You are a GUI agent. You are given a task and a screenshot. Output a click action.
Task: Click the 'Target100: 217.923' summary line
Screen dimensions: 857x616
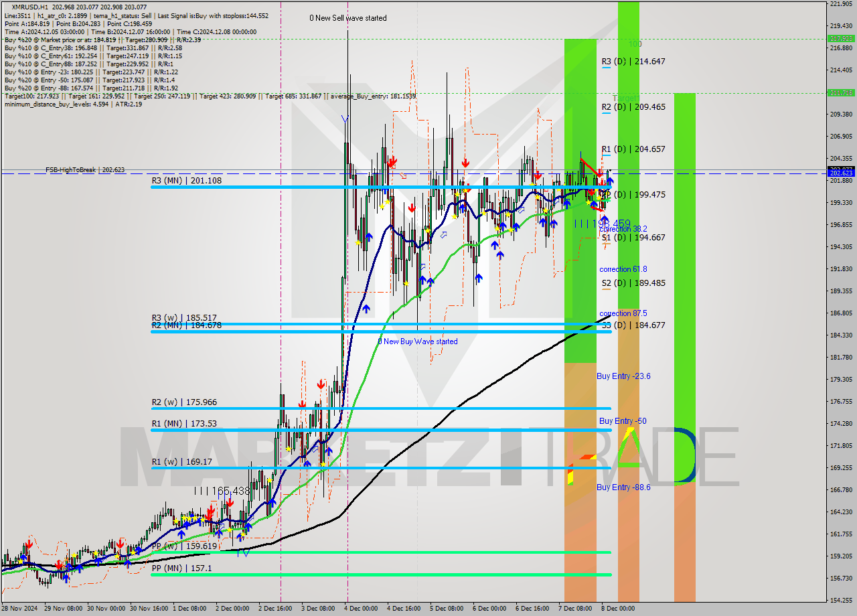[x=210, y=96]
